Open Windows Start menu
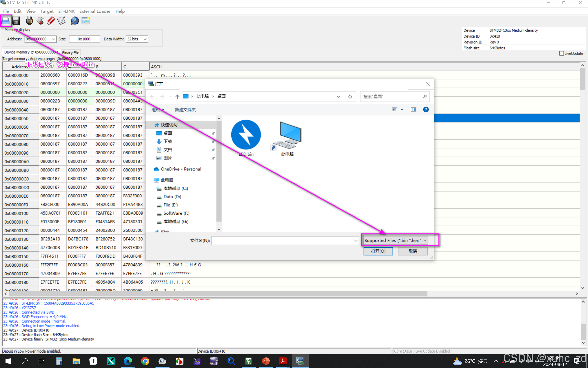The height and width of the screenshot is (368, 588). [x=8, y=361]
